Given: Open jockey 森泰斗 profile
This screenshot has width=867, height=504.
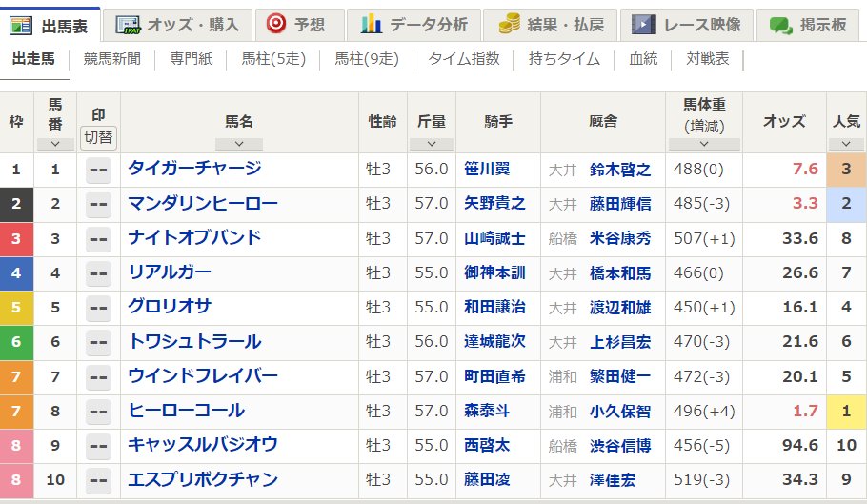Looking at the screenshot, I should [x=487, y=412].
